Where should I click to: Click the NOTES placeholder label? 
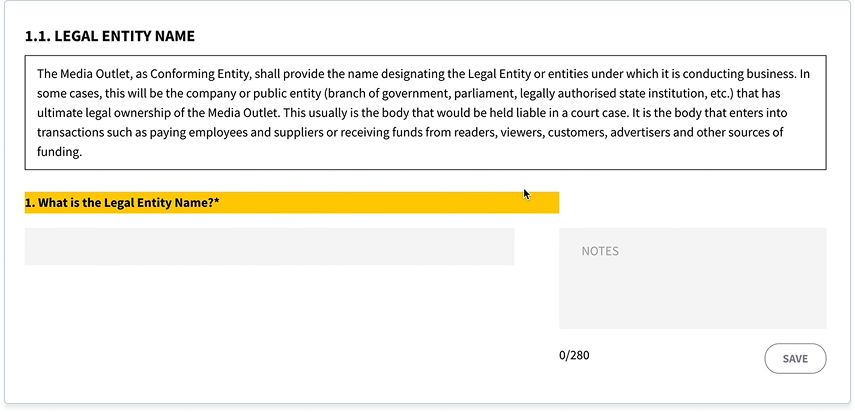click(x=600, y=251)
